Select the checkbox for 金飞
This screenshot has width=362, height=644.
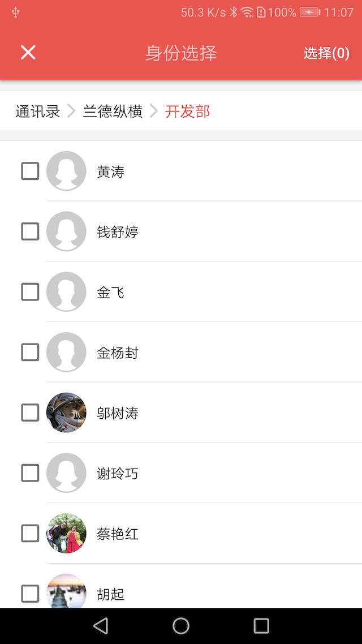tap(30, 292)
